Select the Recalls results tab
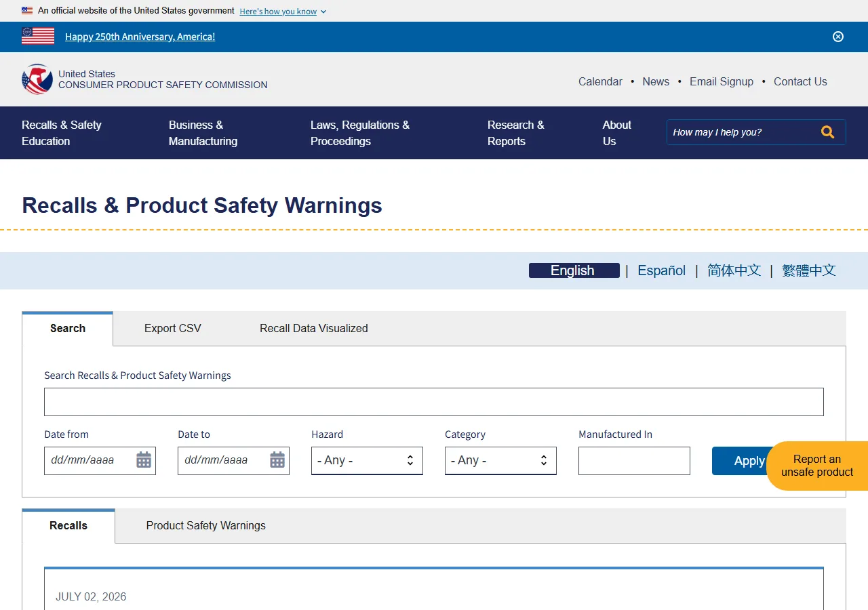Viewport: 868px width, 610px height. [x=68, y=526]
